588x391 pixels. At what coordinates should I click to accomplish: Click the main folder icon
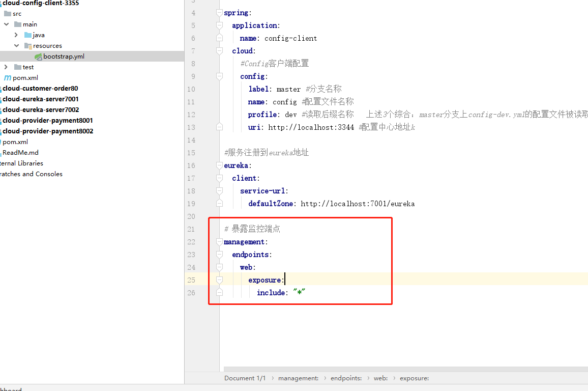(x=18, y=24)
